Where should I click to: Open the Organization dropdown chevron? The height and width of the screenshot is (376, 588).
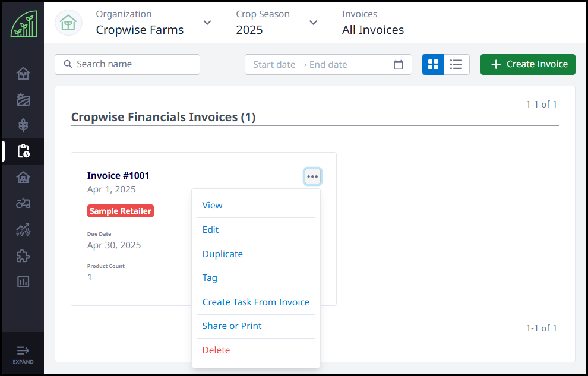207,23
